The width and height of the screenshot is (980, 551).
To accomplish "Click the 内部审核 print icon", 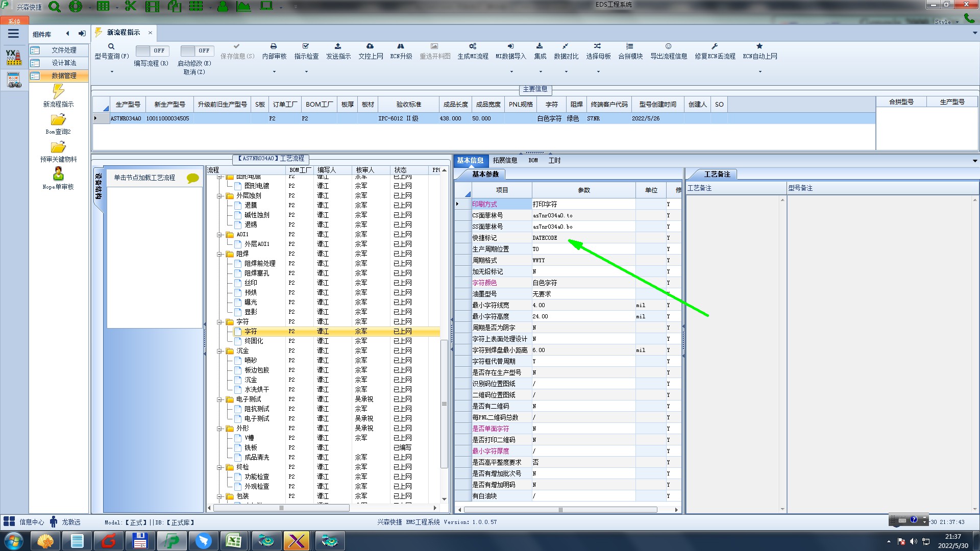I will coord(274,46).
